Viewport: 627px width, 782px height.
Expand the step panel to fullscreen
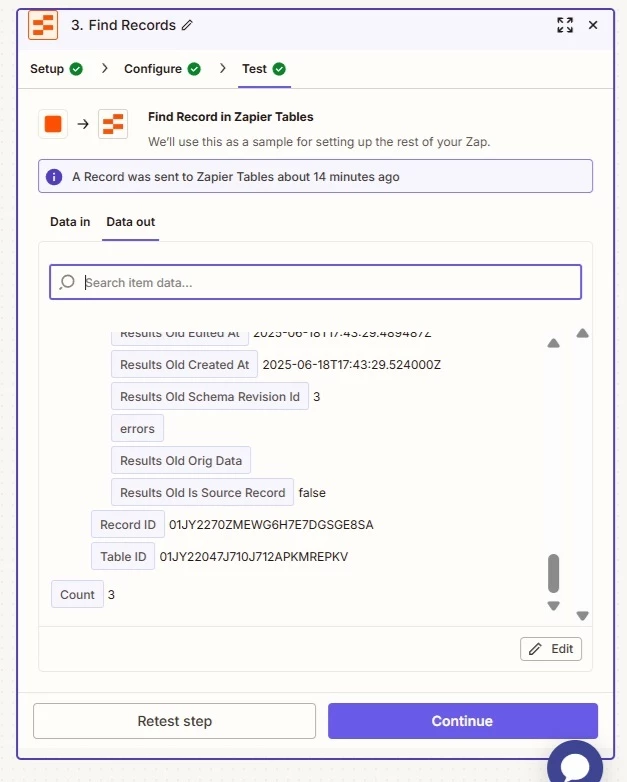565,25
